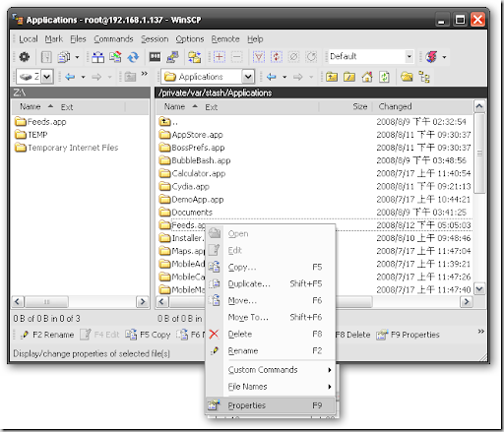This screenshot has height=432, width=504.
Task: Click the F9 Properties button in bottom toolbar
Action: (408, 335)
